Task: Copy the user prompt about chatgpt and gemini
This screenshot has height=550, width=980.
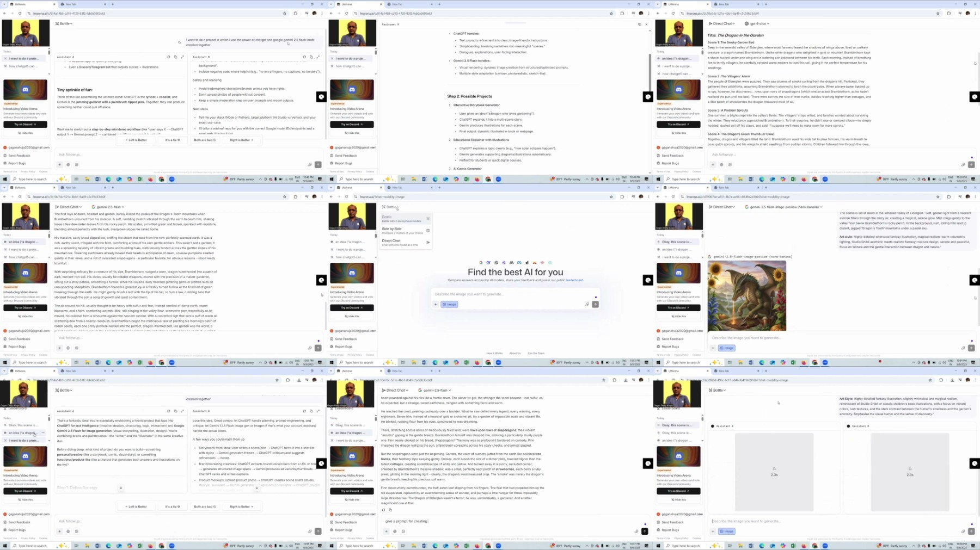Action: (179, 42)
